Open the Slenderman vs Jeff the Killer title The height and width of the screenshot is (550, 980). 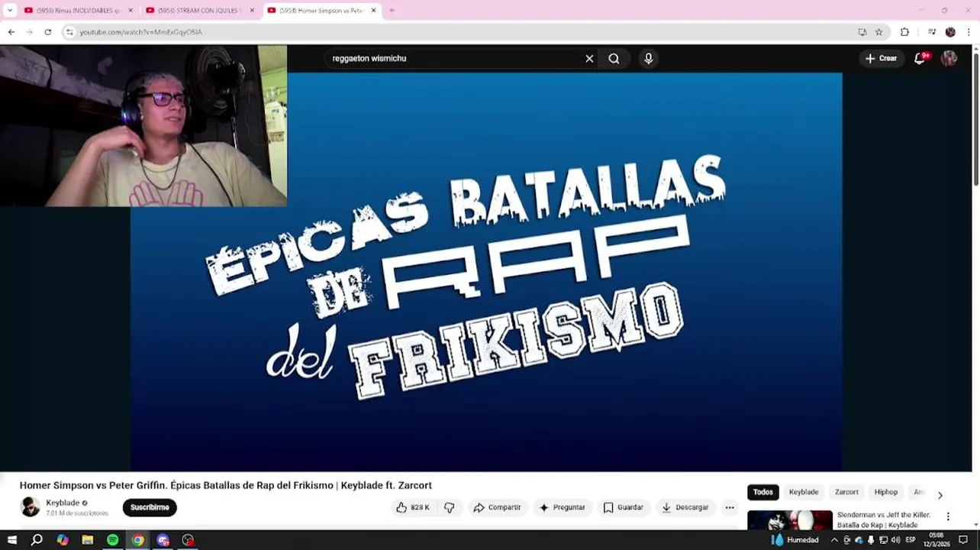[884, 520]
